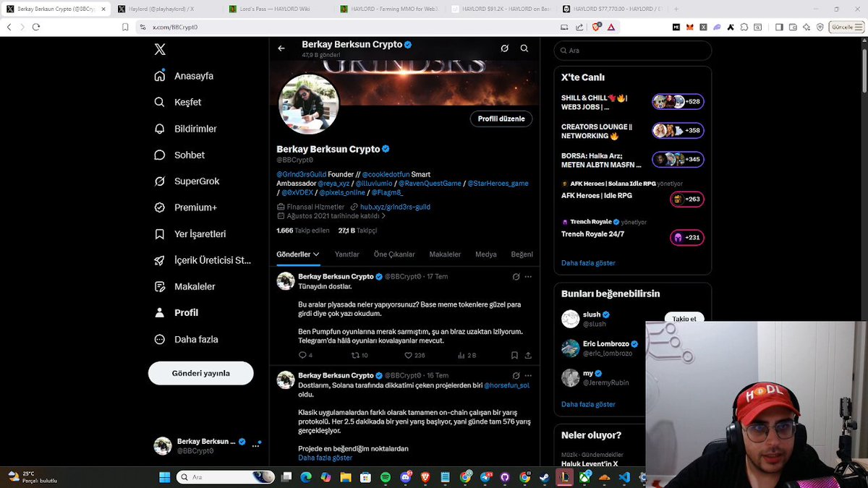Open the profile avatar photo
Viewport: 868px width, 488px height.
pos(309,104)
